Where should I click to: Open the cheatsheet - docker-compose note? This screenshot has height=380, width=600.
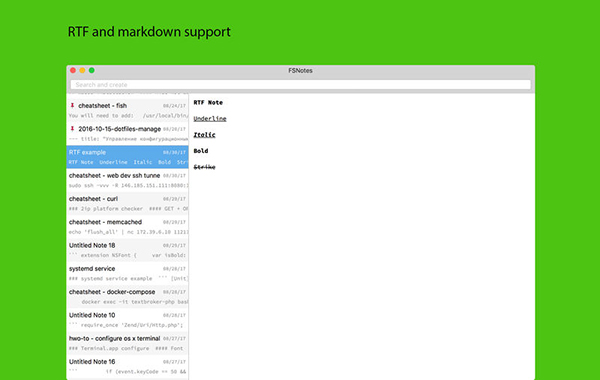point(127,297)
